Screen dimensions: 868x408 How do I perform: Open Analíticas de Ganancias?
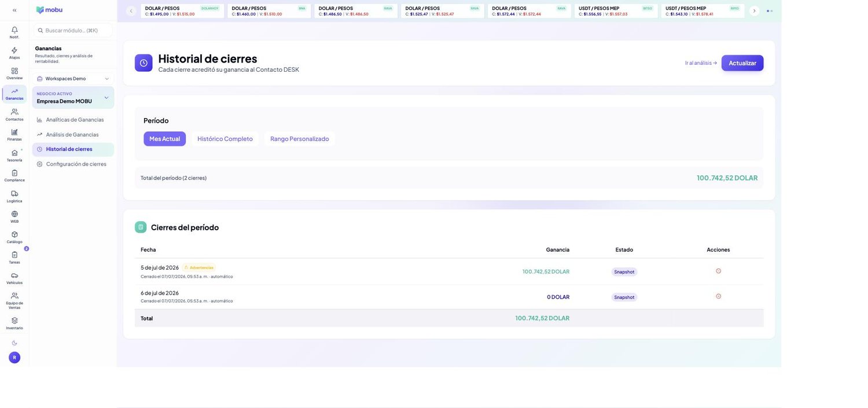tap(73, 120)
